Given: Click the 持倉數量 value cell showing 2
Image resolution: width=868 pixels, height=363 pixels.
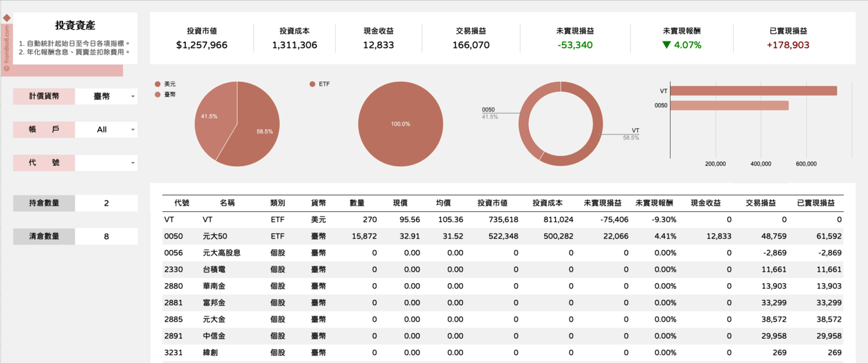Looking at the screenshot, I should click(x=106, y=203).
